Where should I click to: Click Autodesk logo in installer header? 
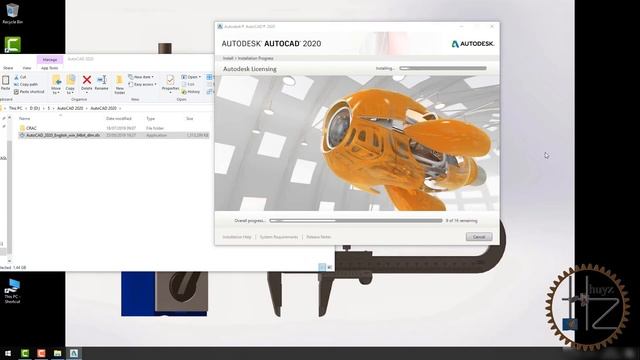point(473,44)
